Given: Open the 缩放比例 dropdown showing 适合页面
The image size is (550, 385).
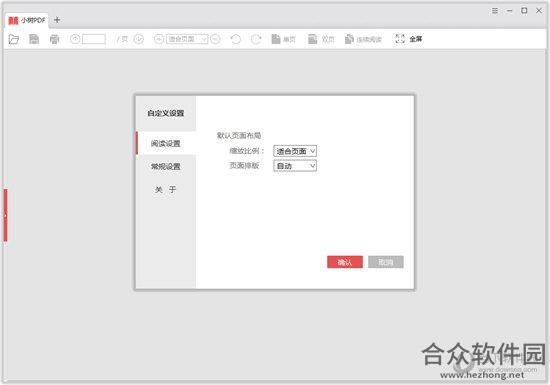Looking at the screenshot, I should (295, 151).
